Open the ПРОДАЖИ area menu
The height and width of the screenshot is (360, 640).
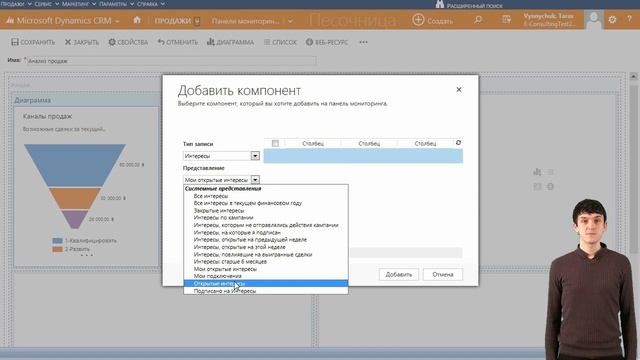coord(177,21)
